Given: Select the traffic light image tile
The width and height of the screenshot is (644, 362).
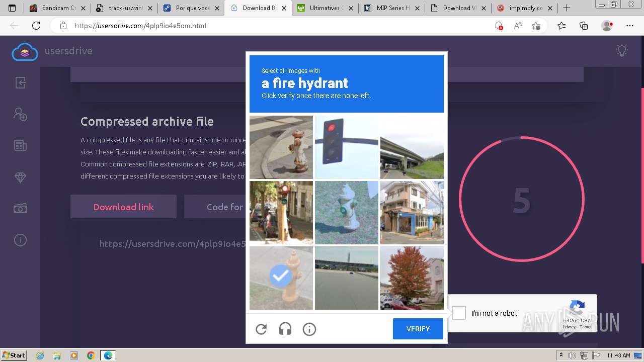Looking at the screenshot, I should pos(347,147).
